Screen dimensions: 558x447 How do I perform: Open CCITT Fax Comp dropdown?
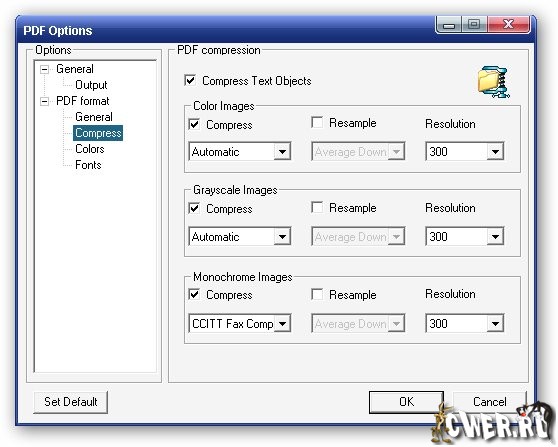pyautogui.click(x=240, y=323)
